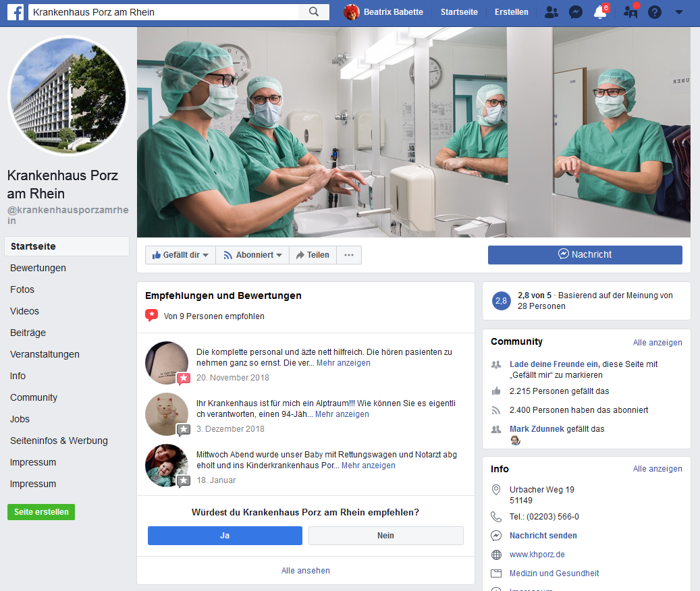Select Startseite in the page sidebar
This screenshot has height=591, width=700.
67,246
